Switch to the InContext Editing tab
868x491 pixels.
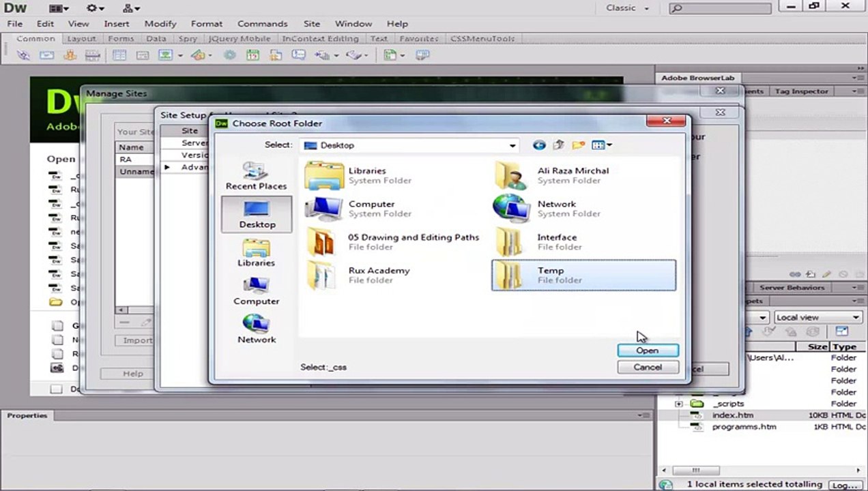[320, 39]
